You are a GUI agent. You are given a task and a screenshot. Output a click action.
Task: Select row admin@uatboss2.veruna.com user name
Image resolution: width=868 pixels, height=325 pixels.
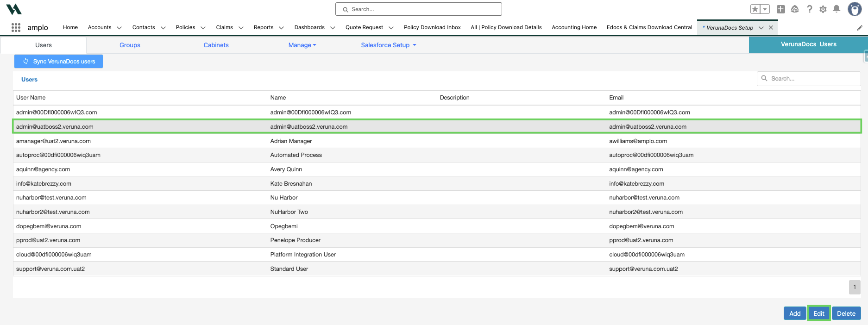(55, 127)
